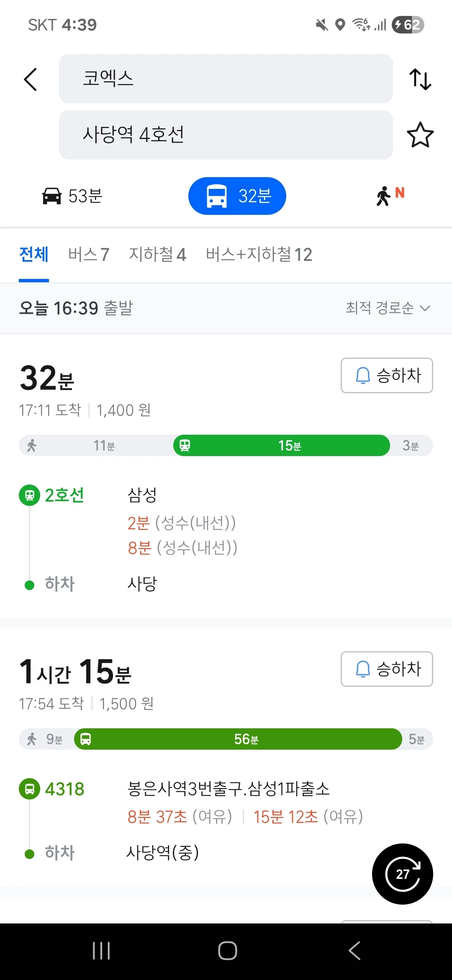This screenshot has width=452, height=980.
Task: Open the 버스+지하철 12 tab
Action: [259, 255]
